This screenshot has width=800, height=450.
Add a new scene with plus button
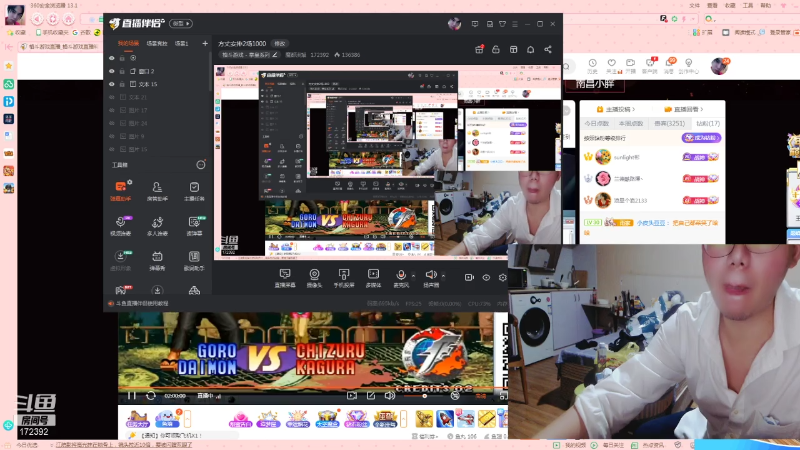tap(205, 43)
